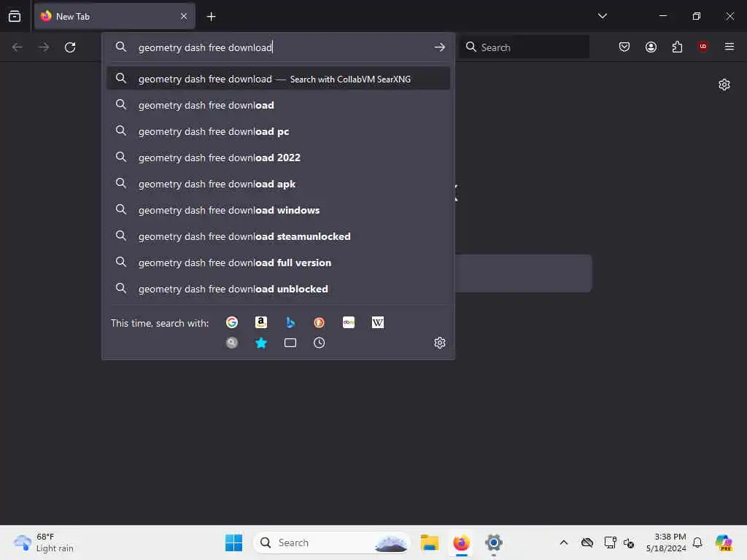Focus the Windows taskbar Search box
The image size is (747, 560).
point(332,542)
